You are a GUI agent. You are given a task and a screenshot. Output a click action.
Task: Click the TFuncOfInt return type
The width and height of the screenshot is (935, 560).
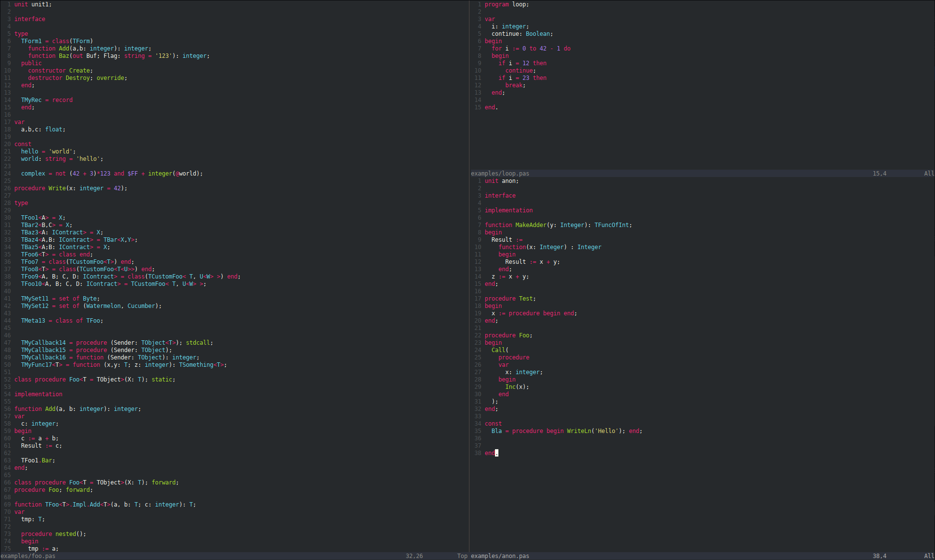pyautogui.click(x=612, y=225)
